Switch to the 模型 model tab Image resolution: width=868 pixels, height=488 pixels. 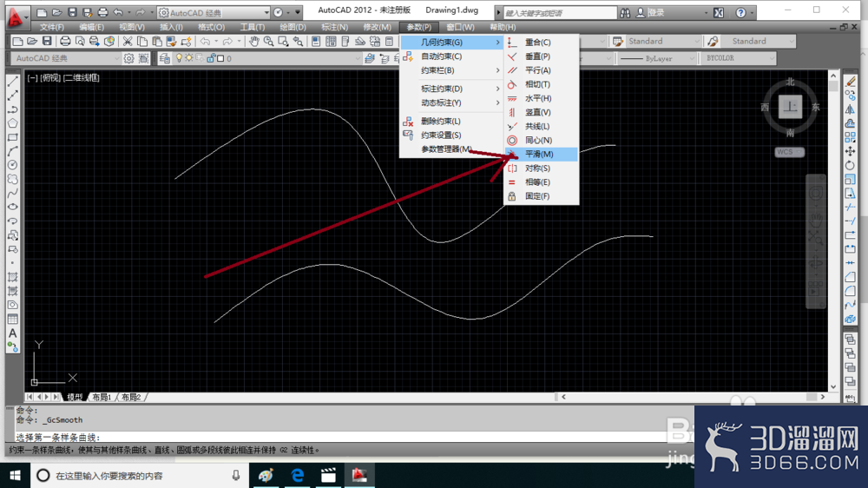pyautogui.click(x=76, y=397)
